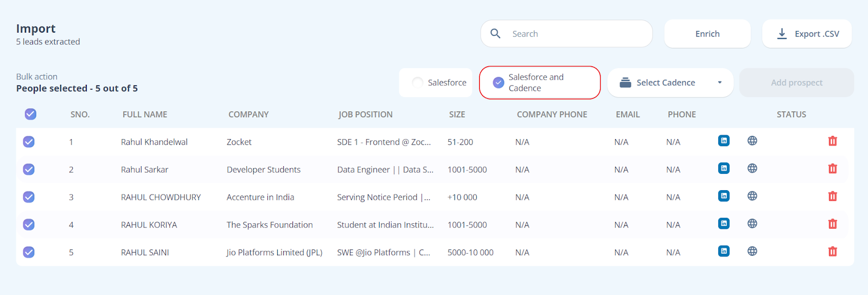Open LinkedIn profile for Rahul Khandelwal

[724, 141]
